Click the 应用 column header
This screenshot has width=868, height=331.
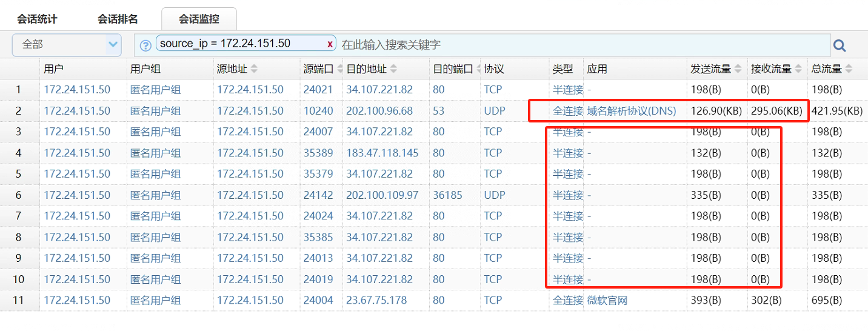pyautogui.click(x=597, y=69)
